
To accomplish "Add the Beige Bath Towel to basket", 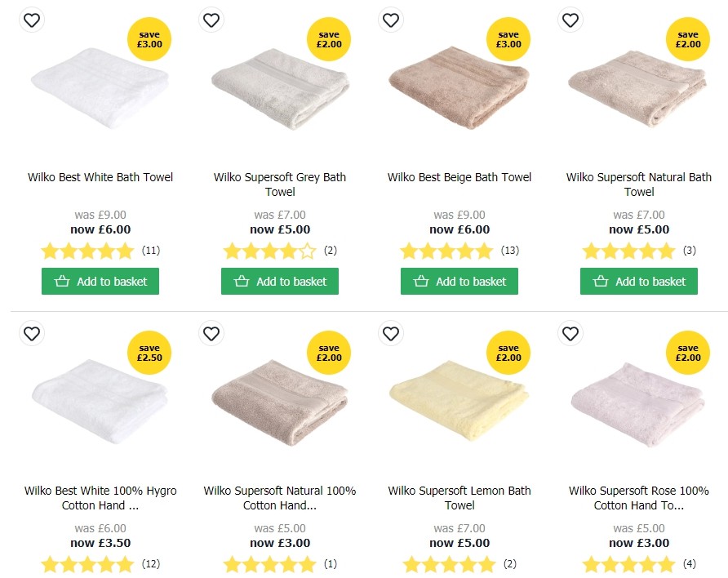I will click(459, 281).
